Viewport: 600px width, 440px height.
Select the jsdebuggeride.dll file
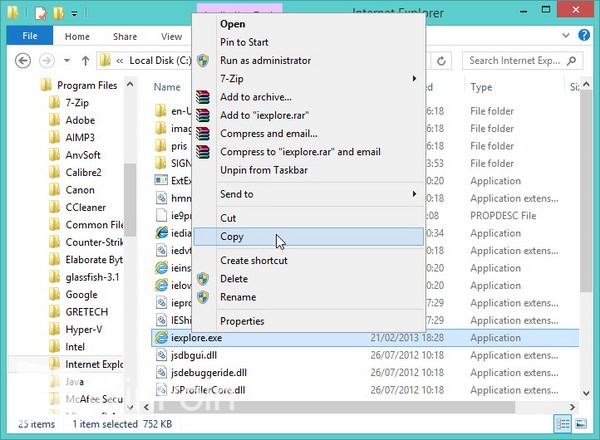209,373
